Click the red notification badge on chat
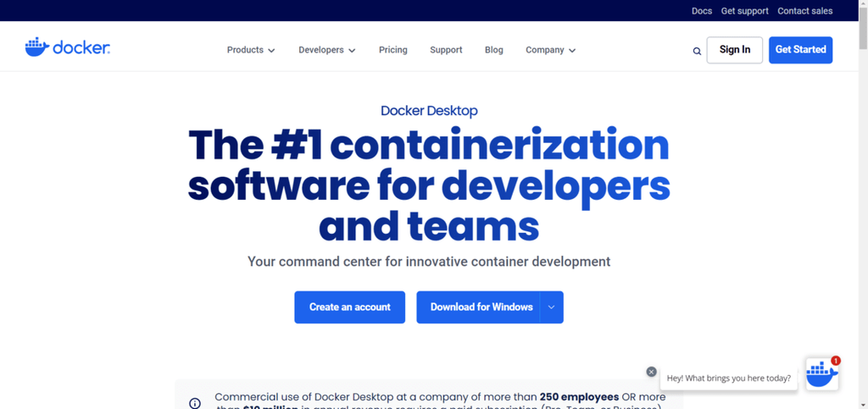The image size is (868, 409). click(835, 361)
